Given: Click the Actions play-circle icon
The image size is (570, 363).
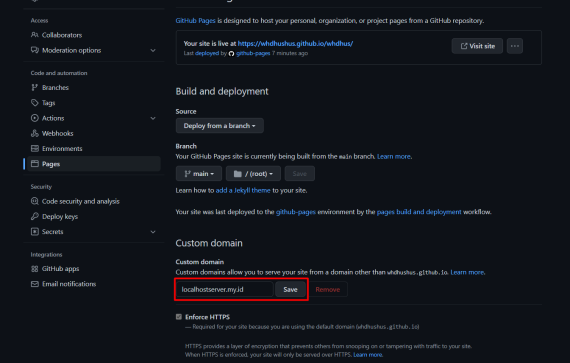Looking at the screenshot, I should [x=35, y=118].
